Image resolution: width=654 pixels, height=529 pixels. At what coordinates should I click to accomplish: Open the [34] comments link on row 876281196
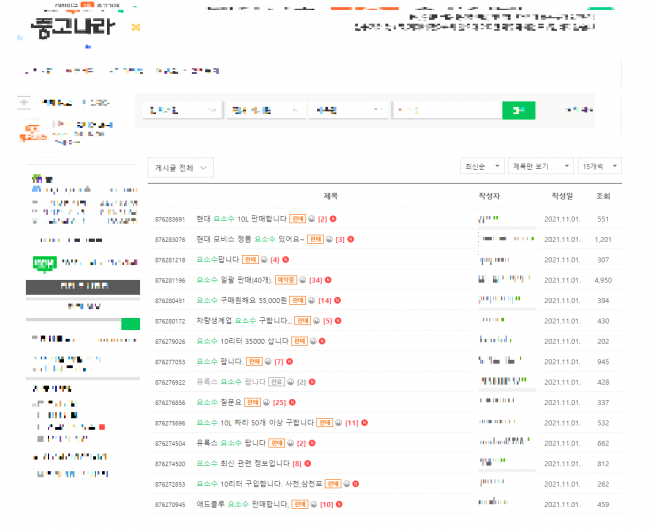coord(315,280)
